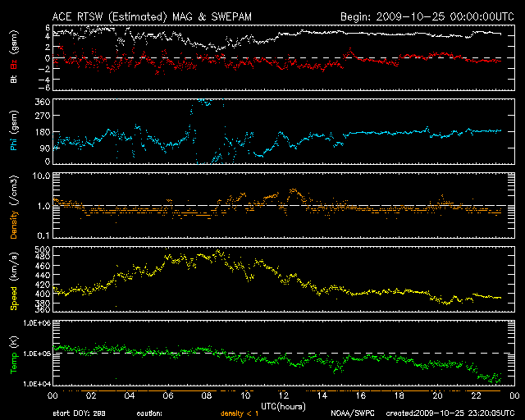Click the 'created:2009-10-25 23:20:05UTC' timestamp
The image size is (525, 420).
(x=450, y=413)
